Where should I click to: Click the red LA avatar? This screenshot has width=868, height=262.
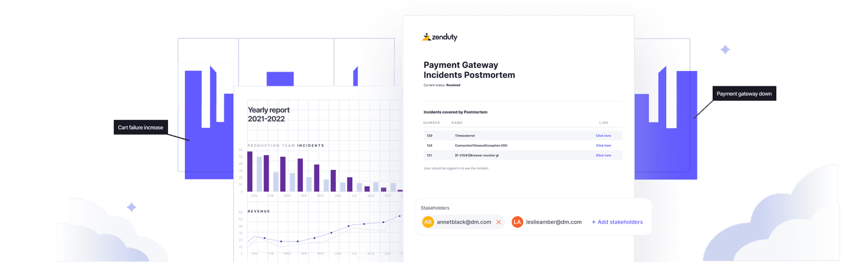pos(517,222)
